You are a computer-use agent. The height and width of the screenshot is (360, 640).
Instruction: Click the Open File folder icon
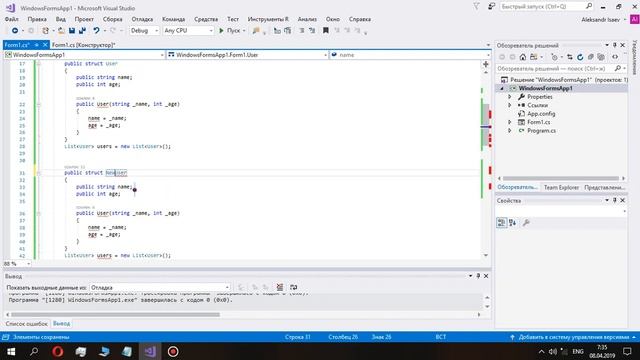(61, 31)
